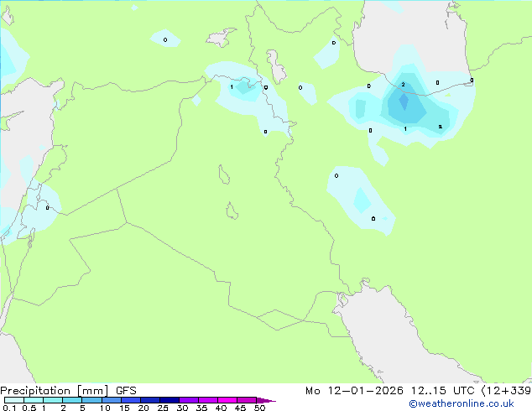Click the legend label '10'
Image resolution: width=532 pixels, height=411 pixels.
(105, 408)
